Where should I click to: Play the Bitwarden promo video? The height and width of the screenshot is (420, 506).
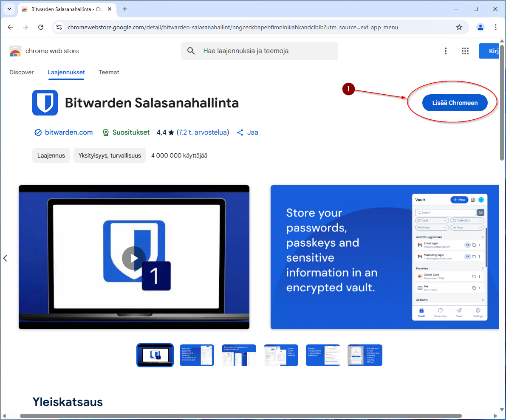[x=134, y=258]
